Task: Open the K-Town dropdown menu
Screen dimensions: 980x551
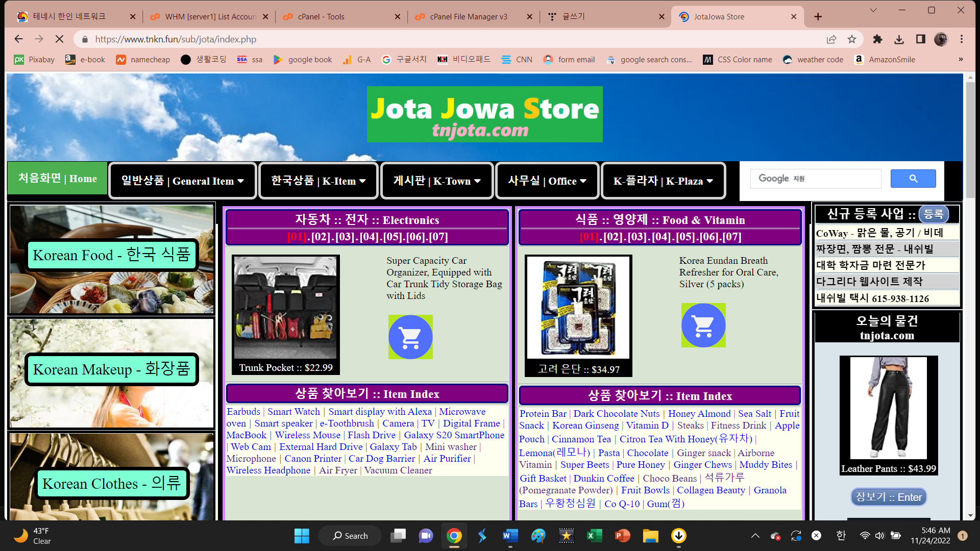Action: click(x=436, y=181)
